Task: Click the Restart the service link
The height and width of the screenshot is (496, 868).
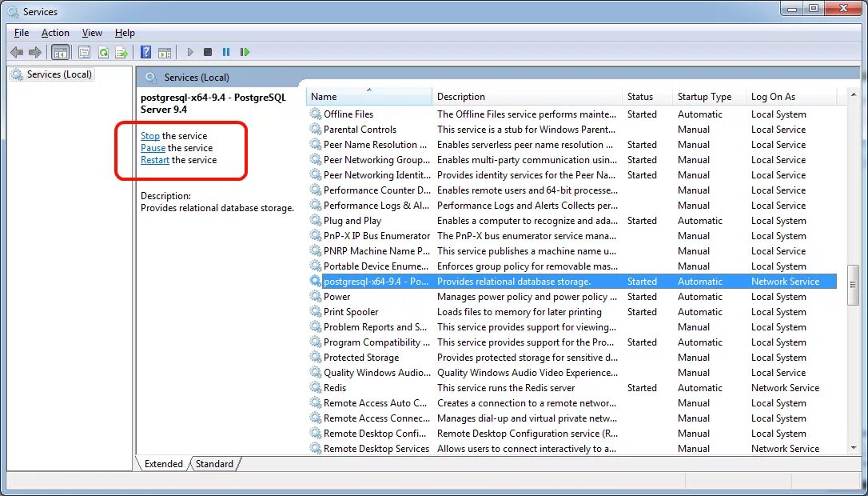Action: pos(155,160)
